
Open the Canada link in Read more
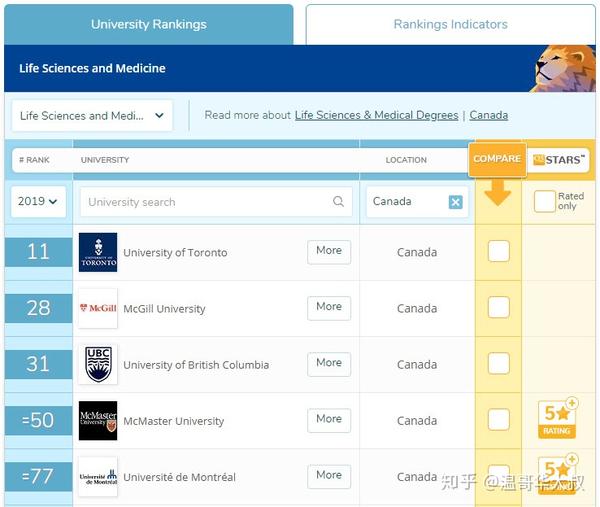[x=489, y=115]
